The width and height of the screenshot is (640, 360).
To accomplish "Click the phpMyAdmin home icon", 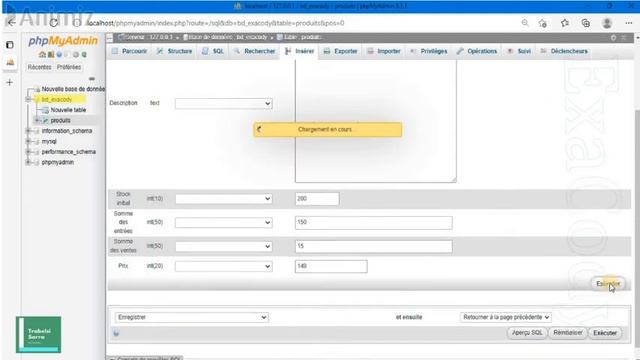I will [42, 54].
